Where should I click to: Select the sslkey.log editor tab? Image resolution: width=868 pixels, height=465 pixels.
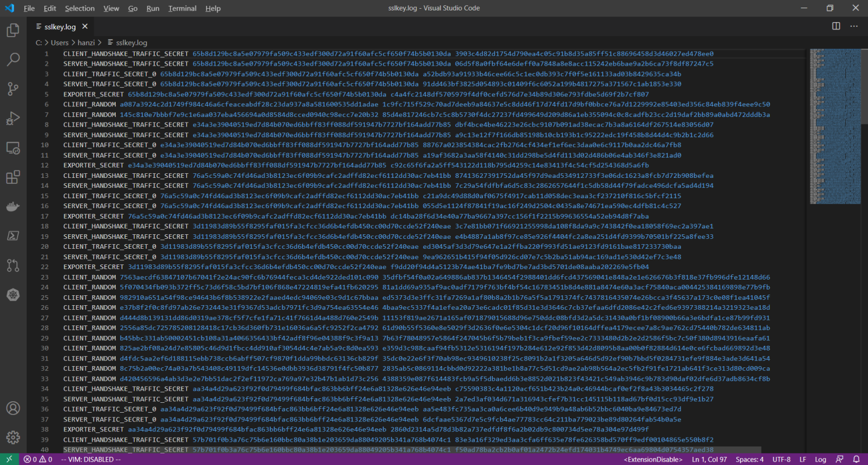click(61, 26)
